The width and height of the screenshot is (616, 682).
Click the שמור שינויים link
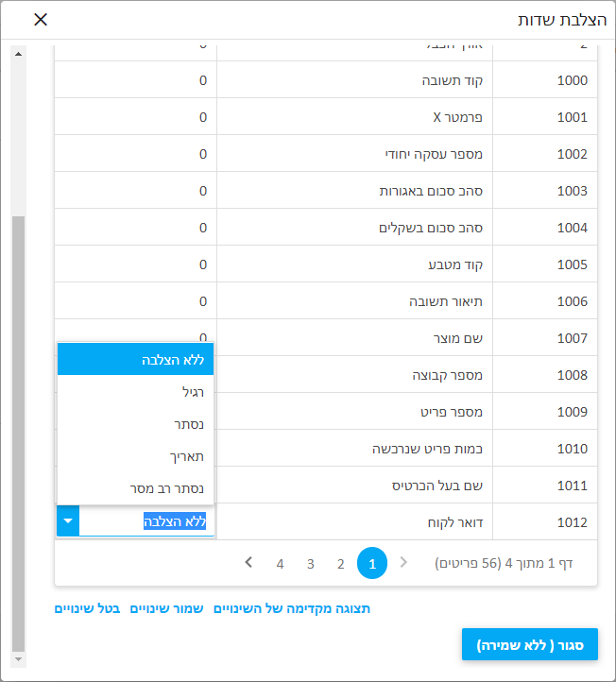[167, 609]
